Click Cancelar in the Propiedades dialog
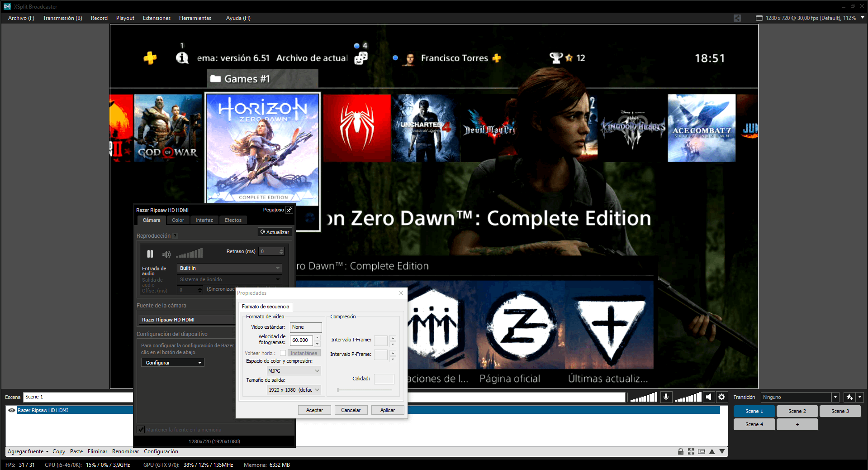The width and height of the screenshot is (868, 470). [351, 410]
